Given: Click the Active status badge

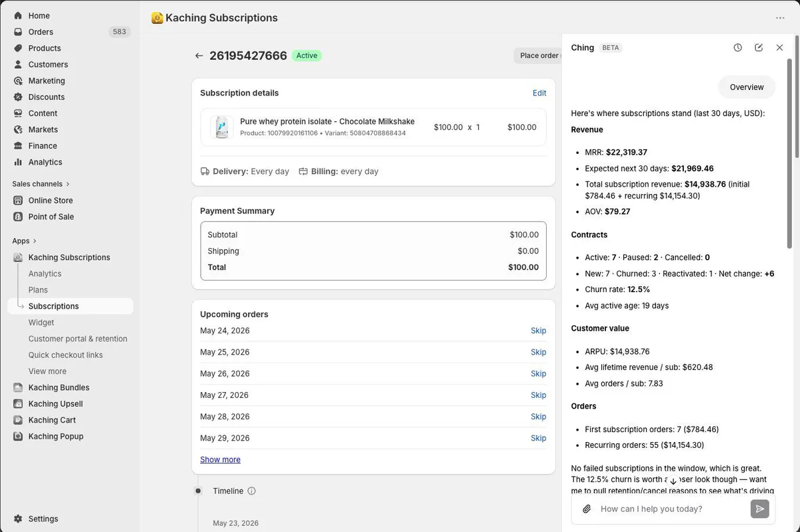Looking at the screenshot, I should (307, 55).
